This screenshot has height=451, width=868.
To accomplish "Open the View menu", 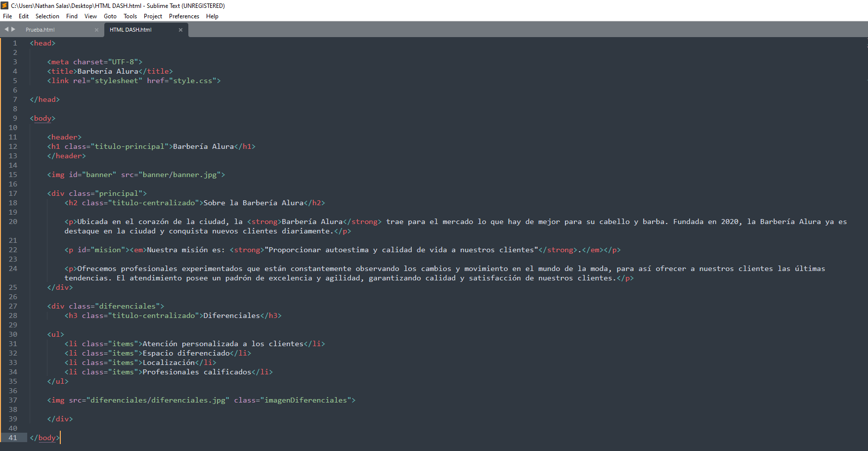I will pos(90,16).
